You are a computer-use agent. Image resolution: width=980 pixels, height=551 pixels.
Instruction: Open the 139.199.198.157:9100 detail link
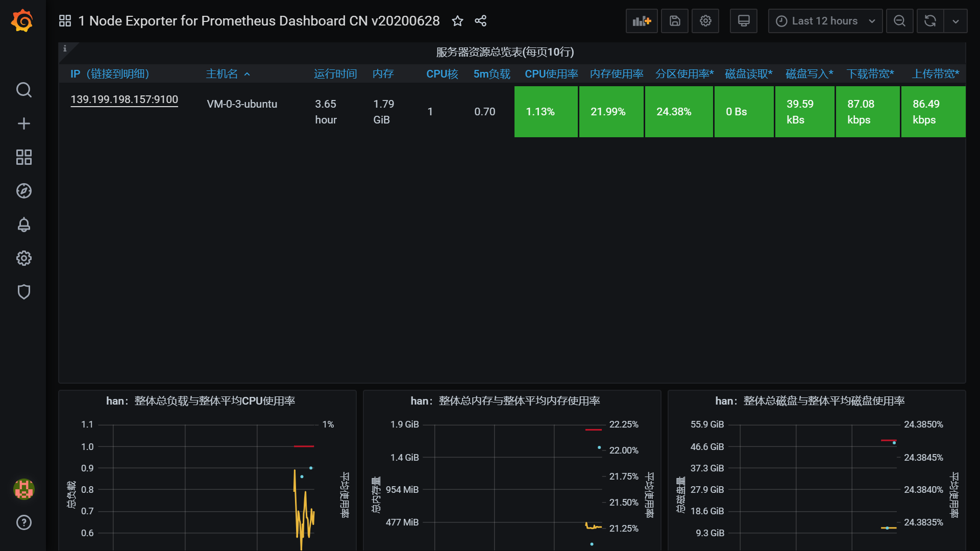coord(124,99)
